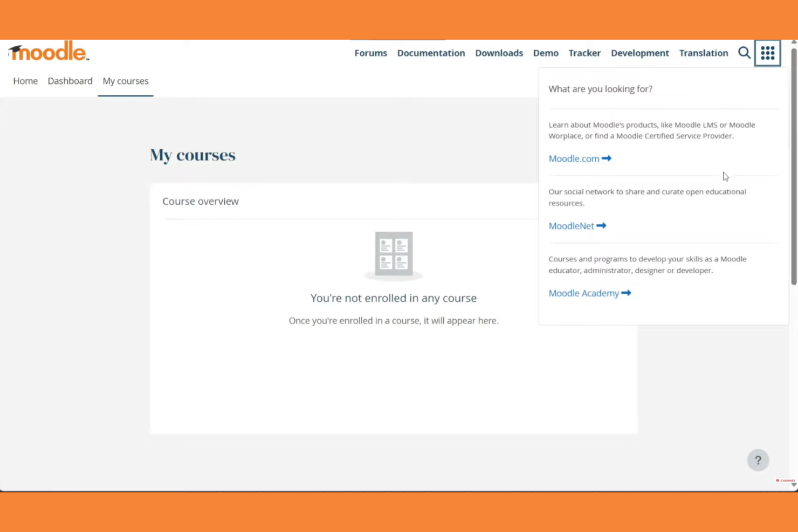Open the Downloads menu item
Screen dimensions: 798x532
point(499,53)
